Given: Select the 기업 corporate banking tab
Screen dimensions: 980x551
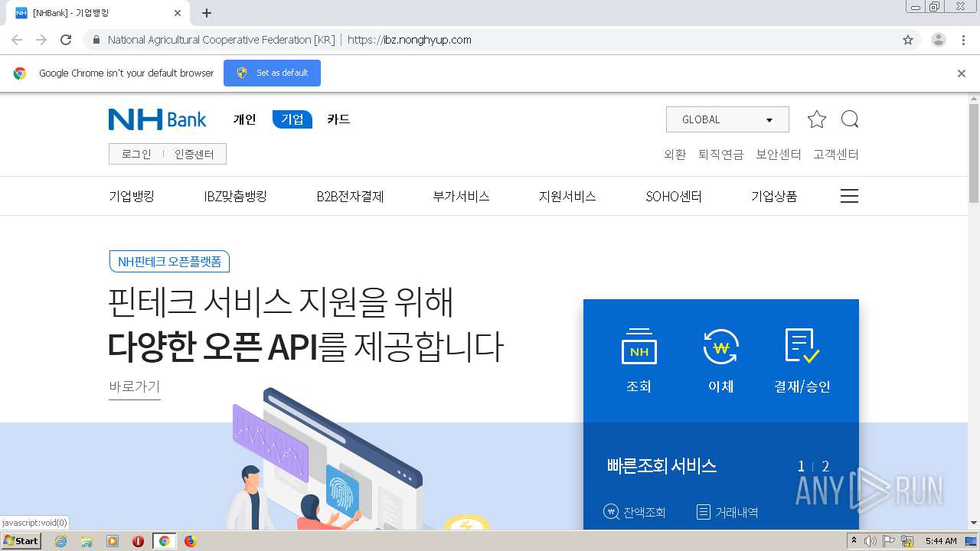Looking at the screenshot, I should pyautogui.click(x=292, y=119).
